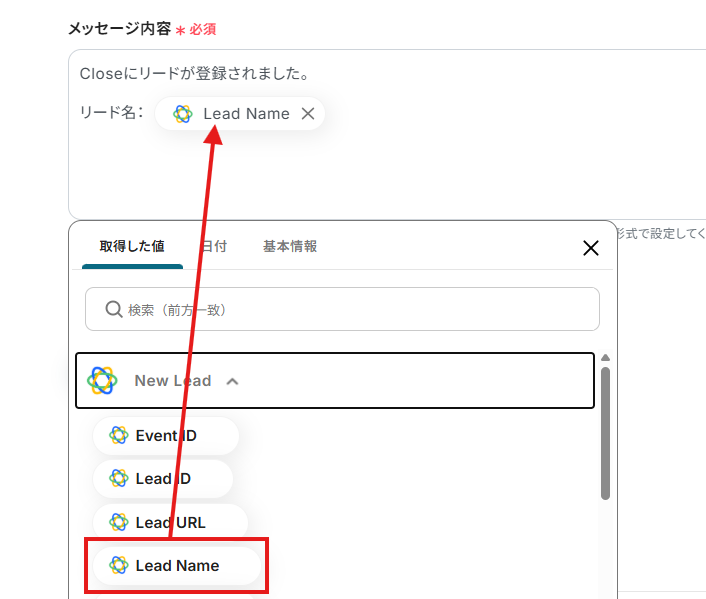Click the icon on Lead ID chip
The image size is (706, 599).
pos(119,478)
